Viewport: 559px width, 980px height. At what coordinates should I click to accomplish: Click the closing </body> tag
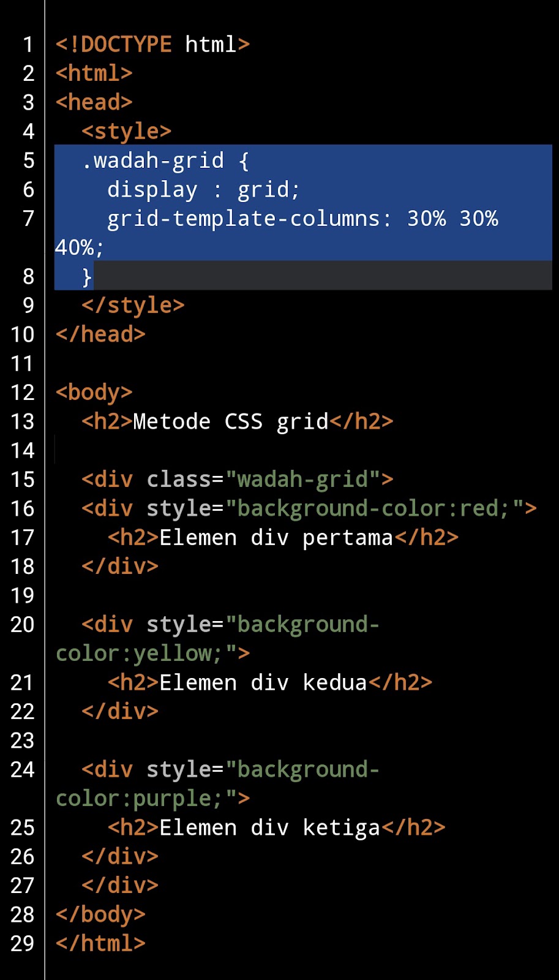(x=100, y=915)
